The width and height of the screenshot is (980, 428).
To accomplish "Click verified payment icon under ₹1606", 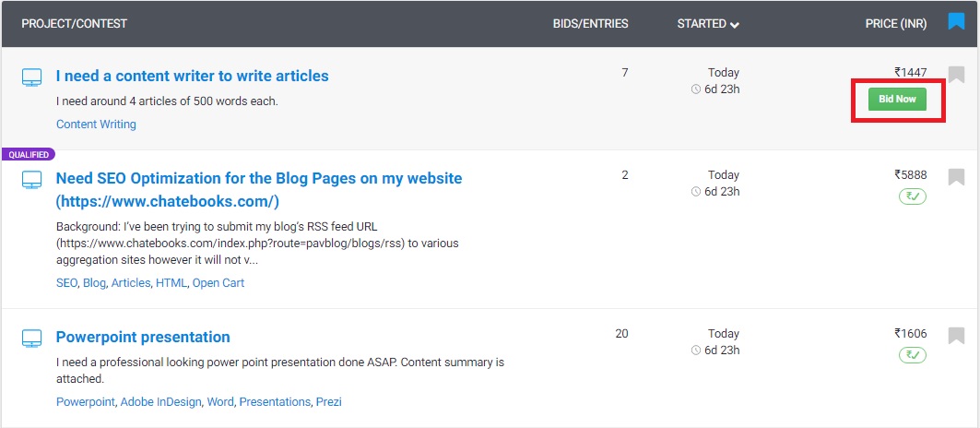I will pos(913,355).
